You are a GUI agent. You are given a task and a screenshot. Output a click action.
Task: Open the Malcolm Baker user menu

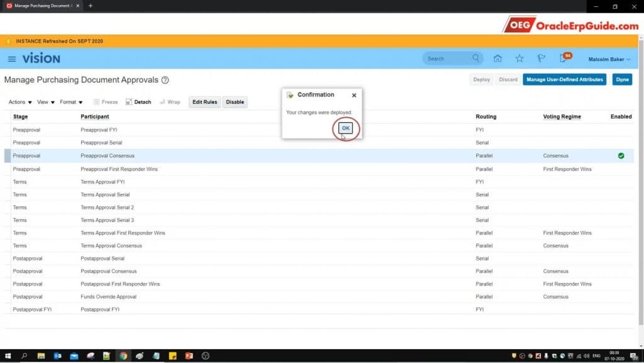(x=609, y=59)
